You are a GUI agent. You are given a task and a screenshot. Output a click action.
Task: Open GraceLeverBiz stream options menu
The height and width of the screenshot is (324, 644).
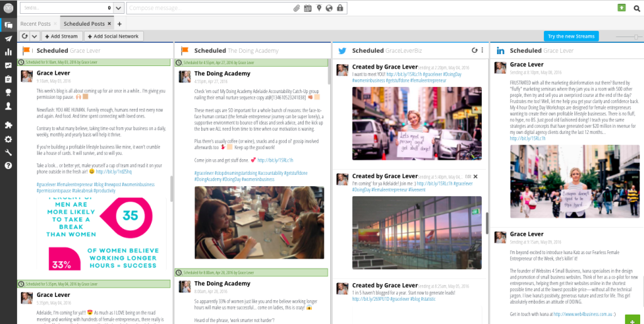(482, 50)
